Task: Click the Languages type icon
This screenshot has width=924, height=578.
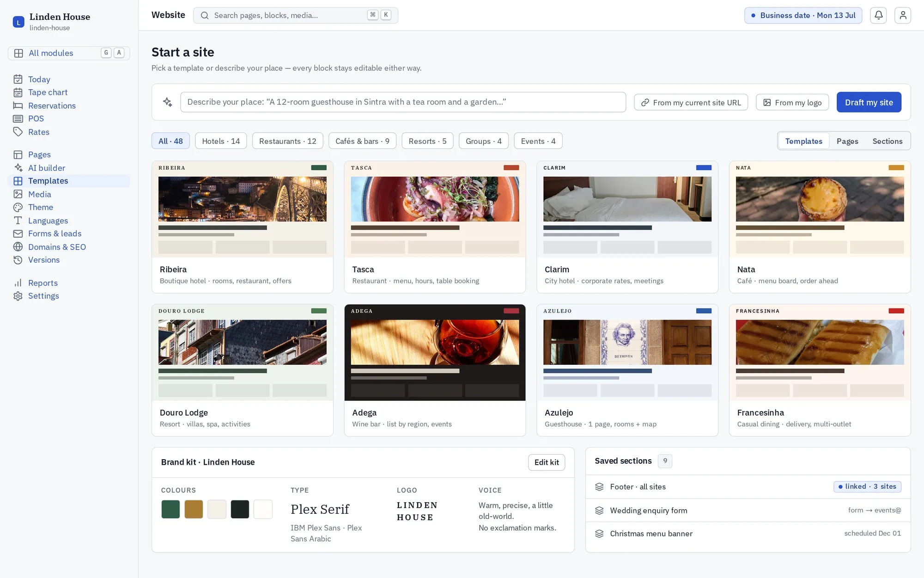Action: coord(18,221)
